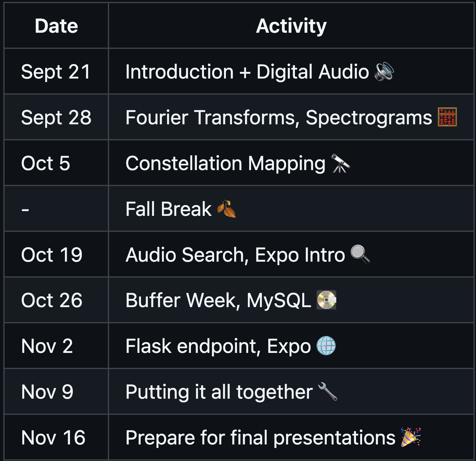
Task: Click the Fourier Transforms, Spectrograms text
Action: point(278,117)
